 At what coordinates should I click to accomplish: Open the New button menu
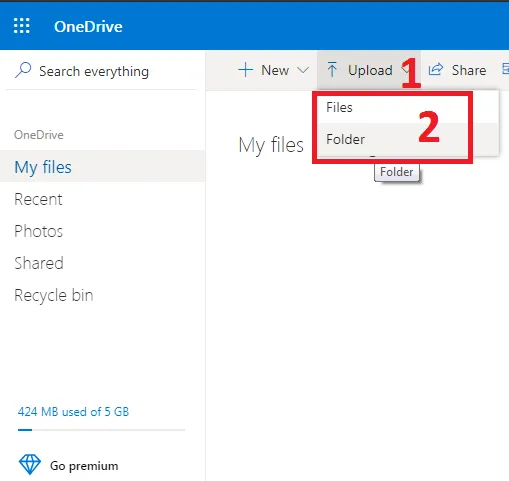[x=273, y=70]
